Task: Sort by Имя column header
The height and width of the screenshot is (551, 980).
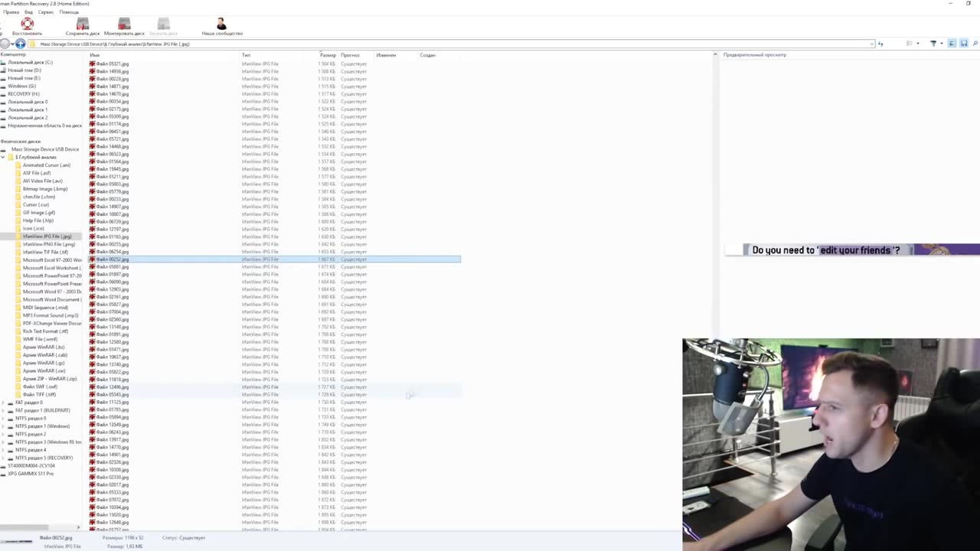Action: tap(95, 55)
